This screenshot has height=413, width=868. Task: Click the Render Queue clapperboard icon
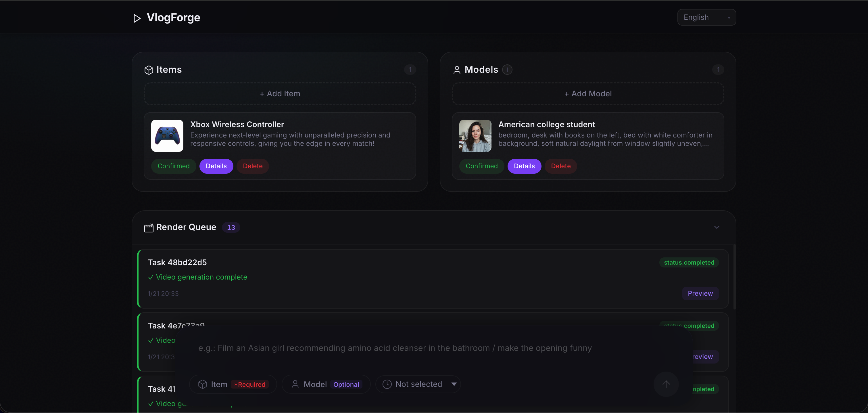pyautogui.click(x=149, y=228)
